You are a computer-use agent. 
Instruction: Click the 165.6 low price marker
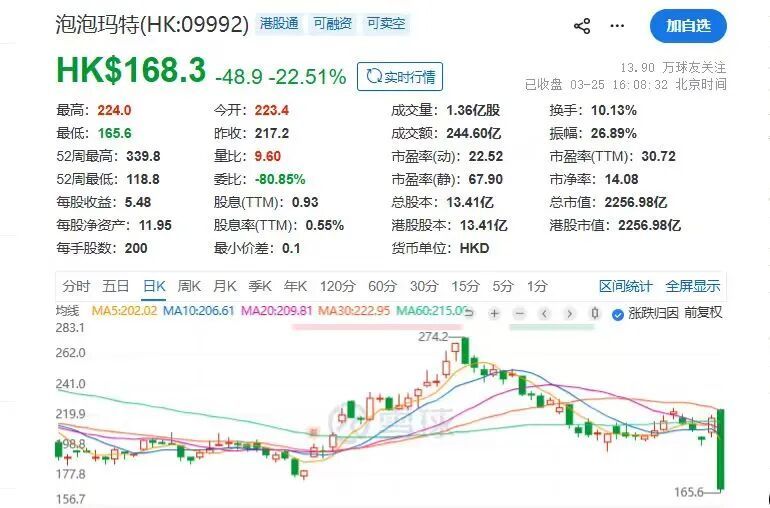[689, 492]
